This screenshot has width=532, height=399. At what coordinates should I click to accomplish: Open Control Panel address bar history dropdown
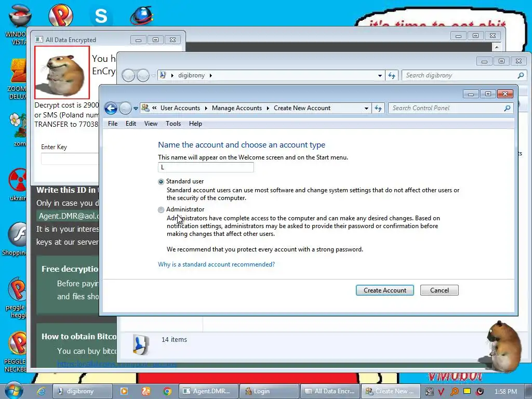pyautogui.click(x=366, y=108)
